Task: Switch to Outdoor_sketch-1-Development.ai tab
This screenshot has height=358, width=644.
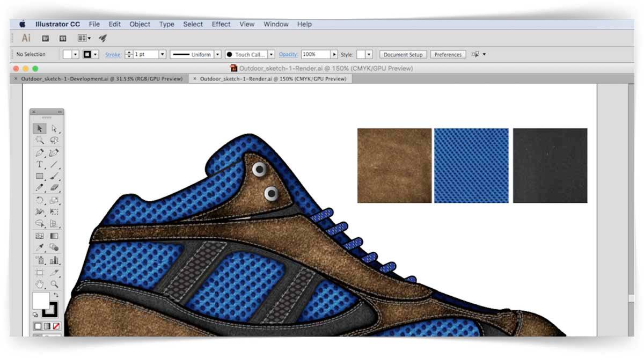Action: click(101, 78)
